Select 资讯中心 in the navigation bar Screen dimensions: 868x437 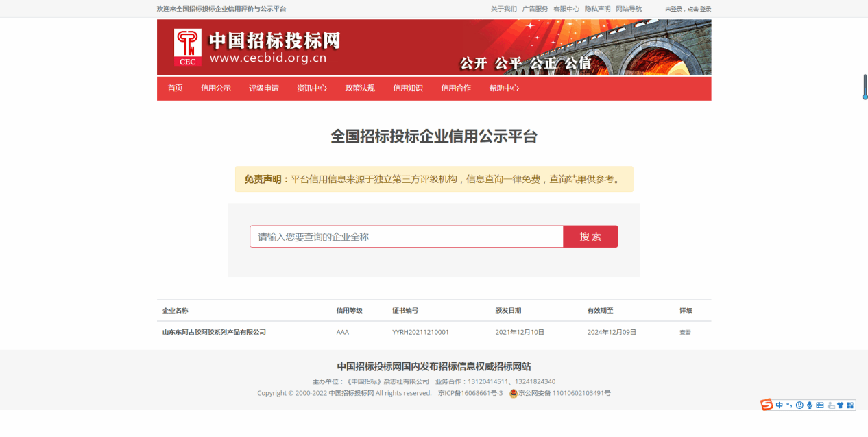click(312, 88)
